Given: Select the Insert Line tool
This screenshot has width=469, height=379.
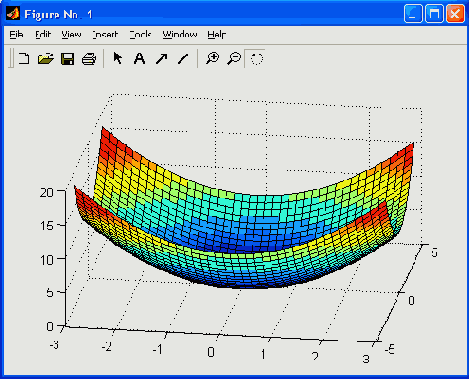Looking at the screenshot, I should click(x=183, y=59).
